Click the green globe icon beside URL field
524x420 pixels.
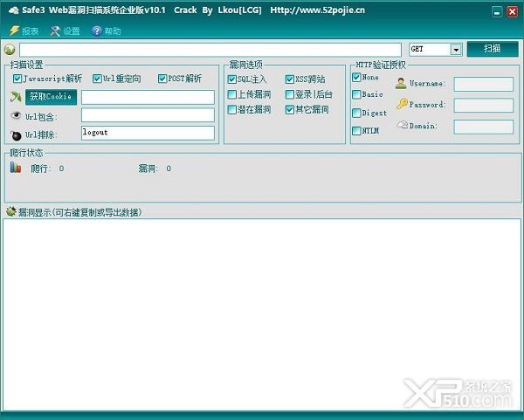[x=10, y=50]
